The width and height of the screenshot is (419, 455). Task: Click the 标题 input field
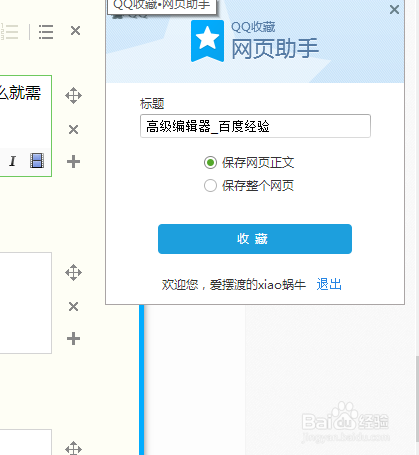(255, 126)
